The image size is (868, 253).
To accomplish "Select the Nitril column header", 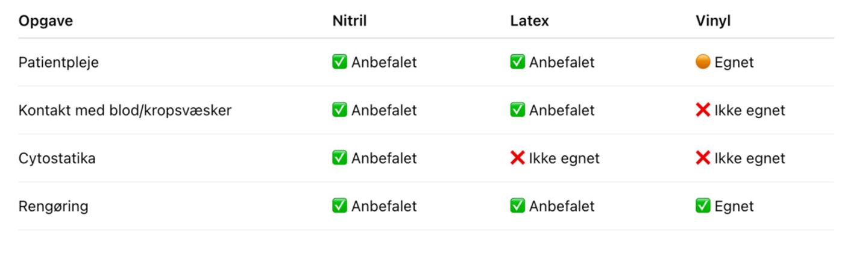I will coord(350,21).
